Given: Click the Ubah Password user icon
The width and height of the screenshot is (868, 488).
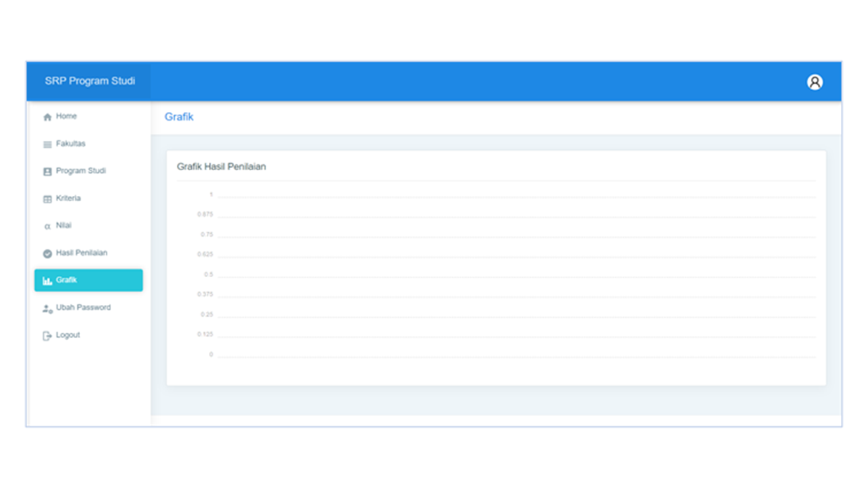Looking at the screenshot, I should tap(47, 308).
